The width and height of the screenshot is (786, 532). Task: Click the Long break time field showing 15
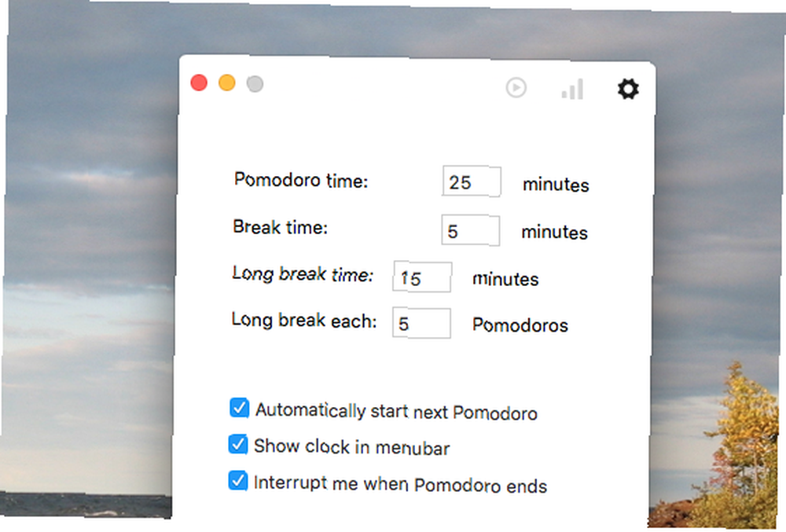tap(422, 277)
